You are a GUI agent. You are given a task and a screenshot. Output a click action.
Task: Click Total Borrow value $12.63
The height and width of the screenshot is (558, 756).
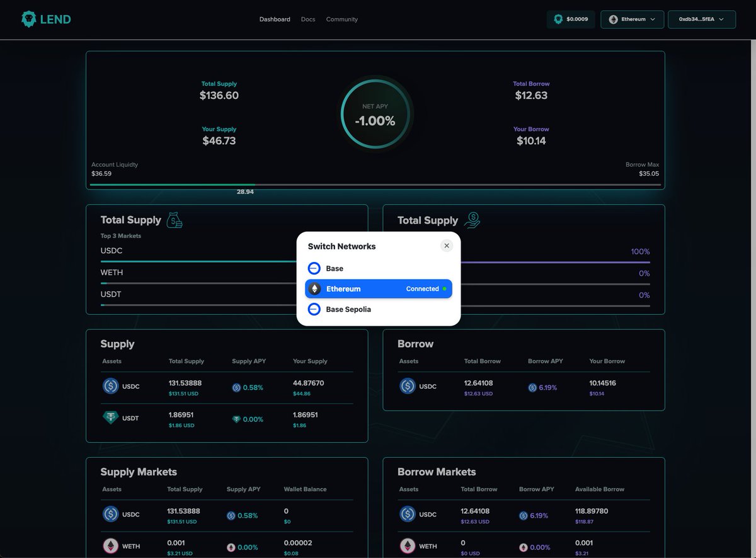531,96
